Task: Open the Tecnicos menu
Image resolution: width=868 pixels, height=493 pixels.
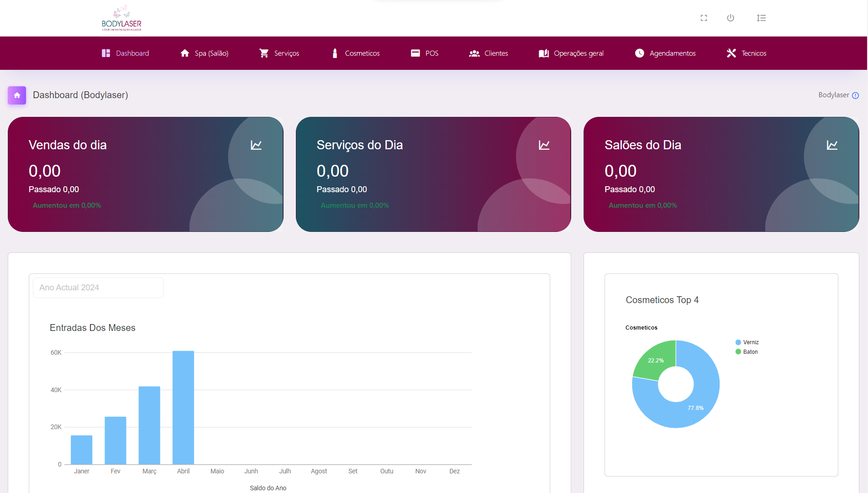Action: tap(747, 53)
